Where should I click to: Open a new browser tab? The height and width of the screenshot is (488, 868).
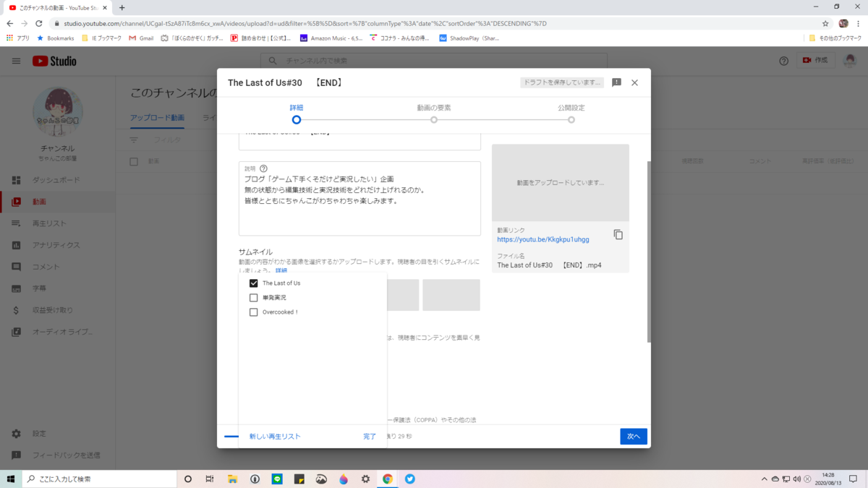pyautogui.click(x=122, y=7)
